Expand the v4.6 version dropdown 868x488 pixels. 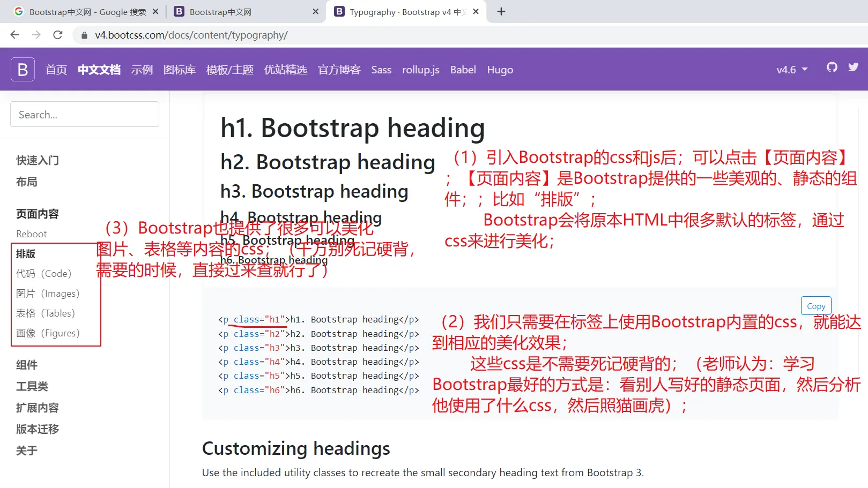[791, 70]
